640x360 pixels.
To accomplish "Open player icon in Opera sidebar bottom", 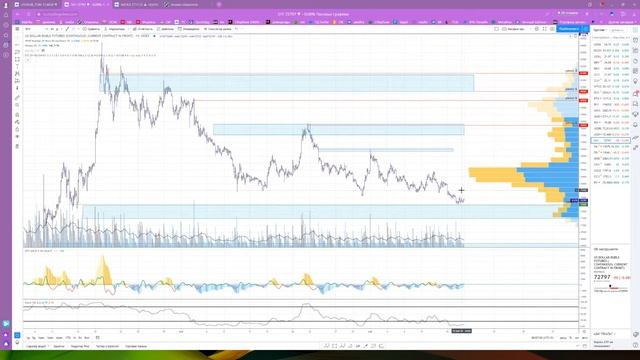I will coord(6,324).
